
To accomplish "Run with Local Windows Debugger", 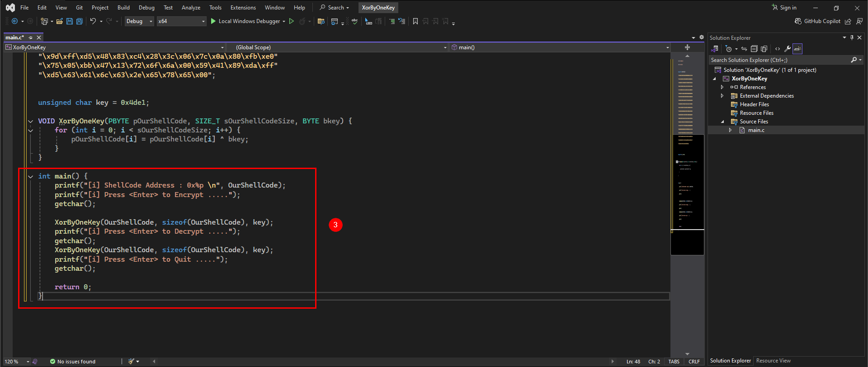I will coord(245,21).
